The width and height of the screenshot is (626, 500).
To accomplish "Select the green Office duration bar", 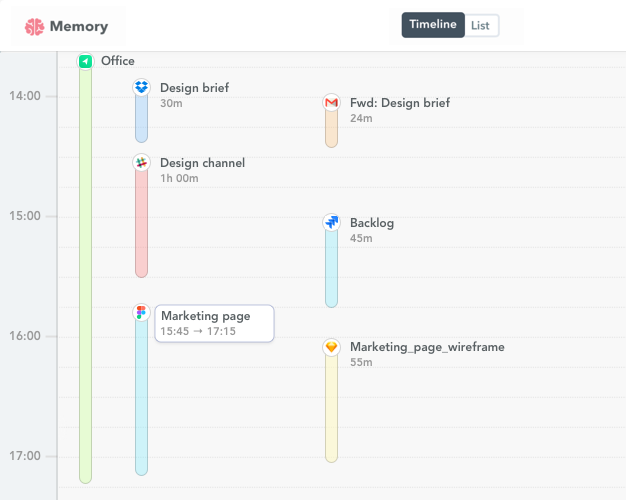I will pos(86,280).
